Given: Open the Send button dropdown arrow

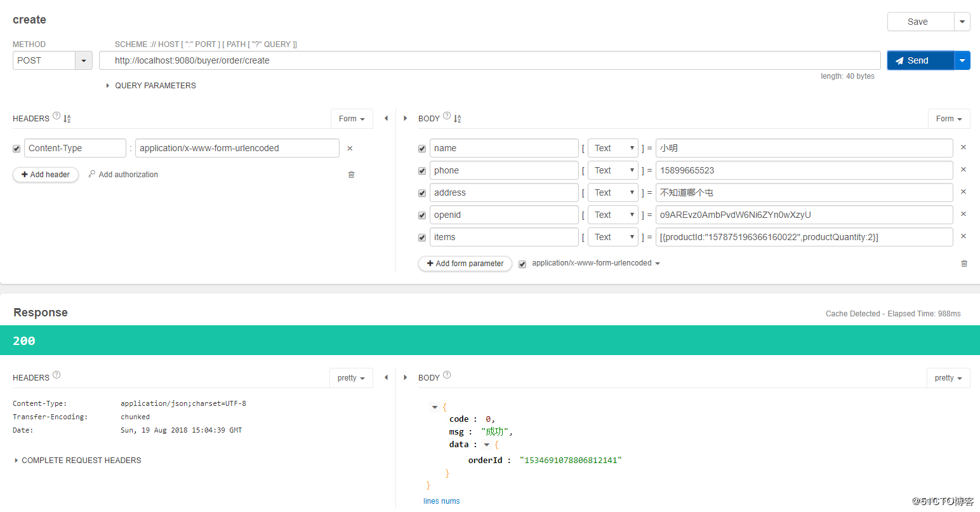Looking at the screenshot, I should 962,60.
